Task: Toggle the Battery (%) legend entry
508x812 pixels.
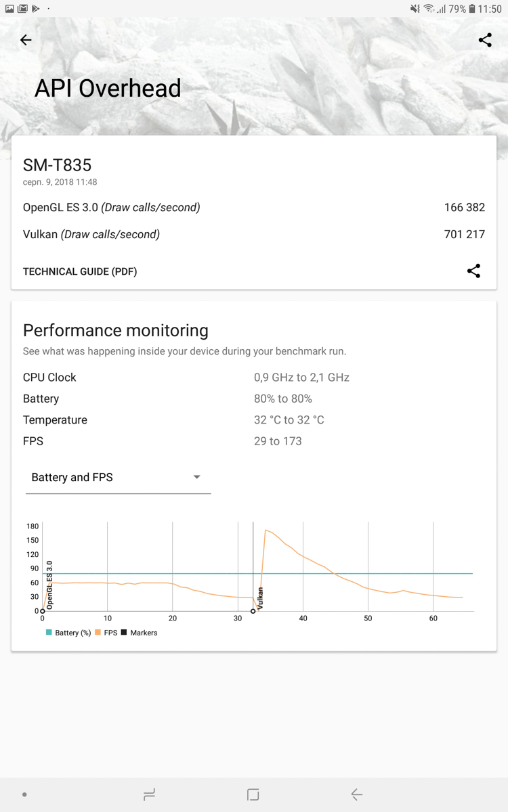Action: [x=68, y=633]
